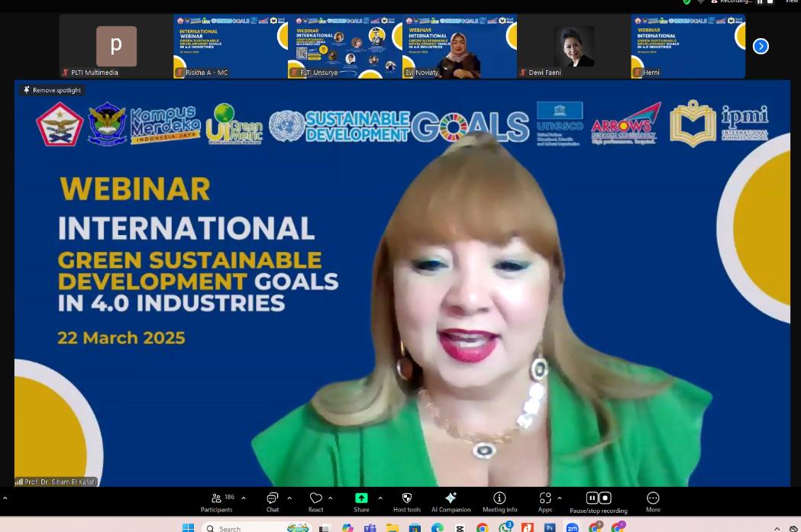Expand the Chat options chevron
The image size is (801, 532).
coord(289,498)
